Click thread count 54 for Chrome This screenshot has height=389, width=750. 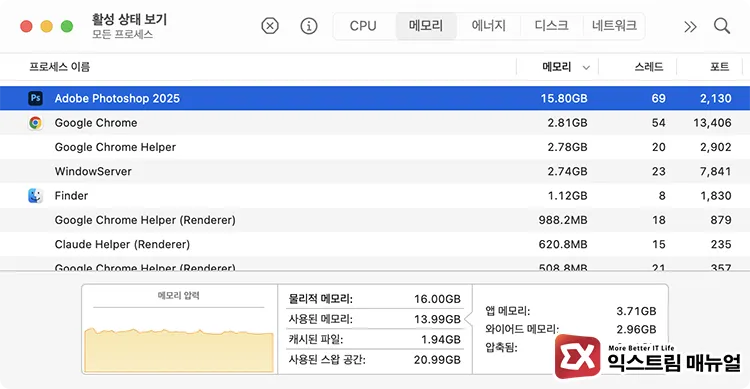(658, 123)
